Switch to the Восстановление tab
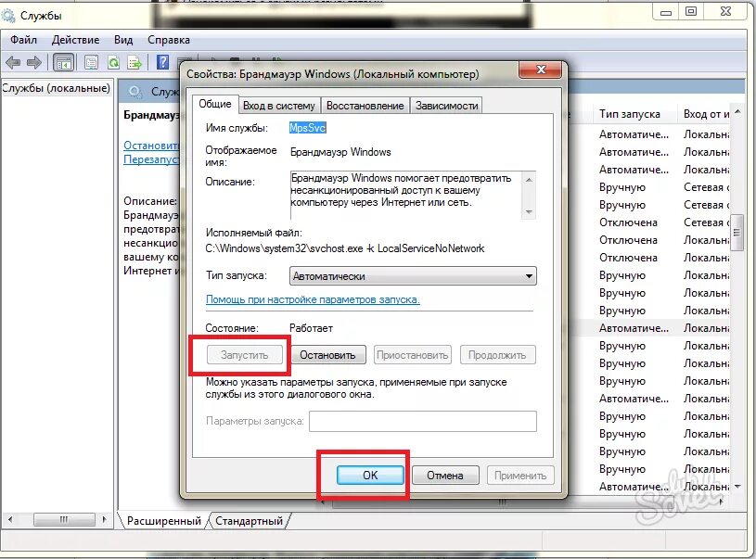This screenshot has width=756, height=559. tap(365, 106)
